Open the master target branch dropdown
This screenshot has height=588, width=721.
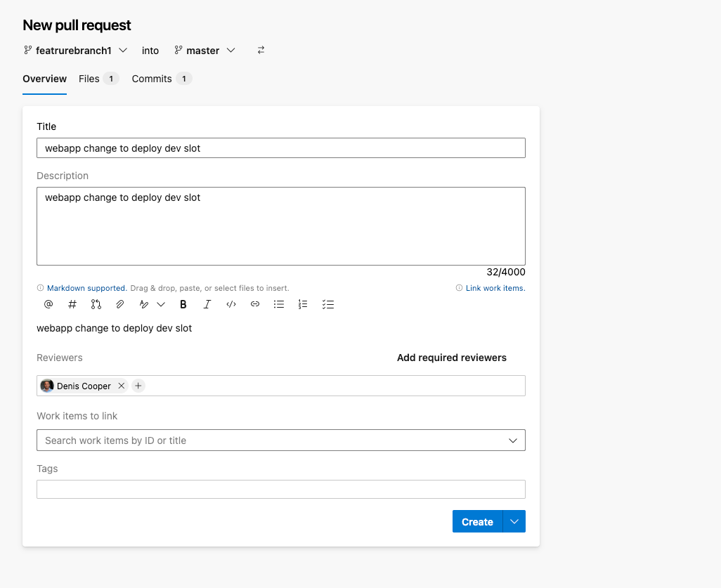point(205,51)
